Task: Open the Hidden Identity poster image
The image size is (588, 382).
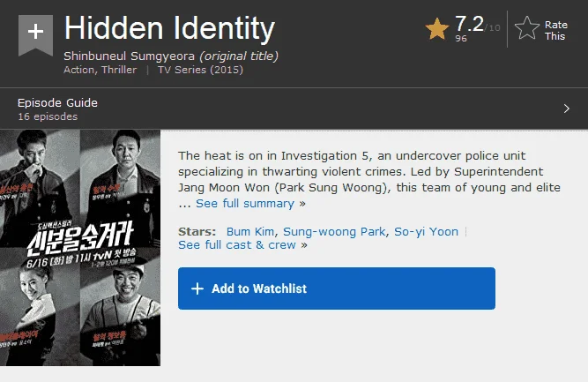Action: [x=80, y=248]
